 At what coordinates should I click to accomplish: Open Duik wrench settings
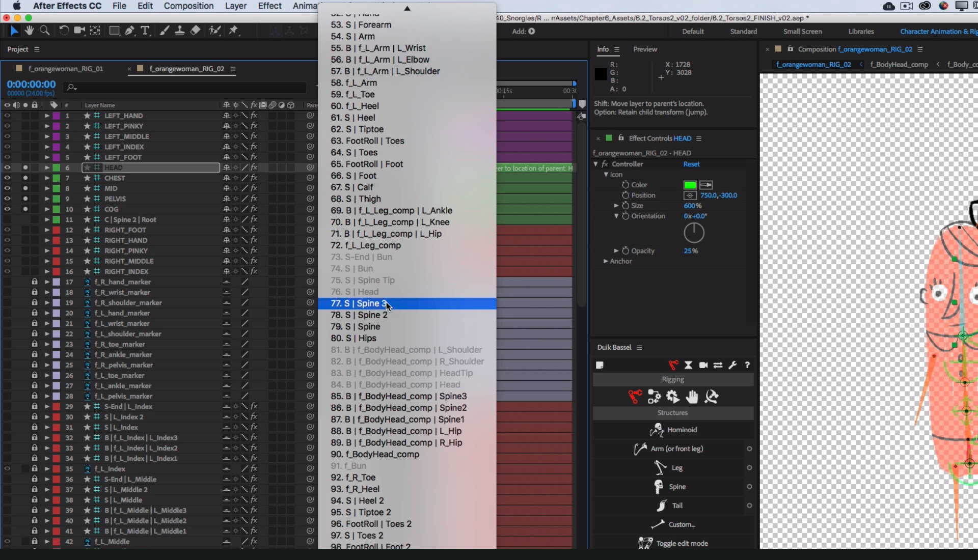pyautogui.click(x=732, y=365)
